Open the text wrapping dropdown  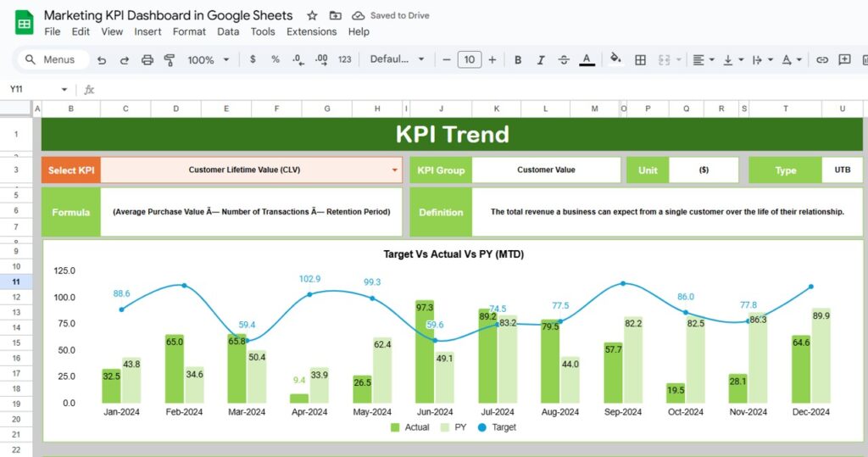[762, 60]
